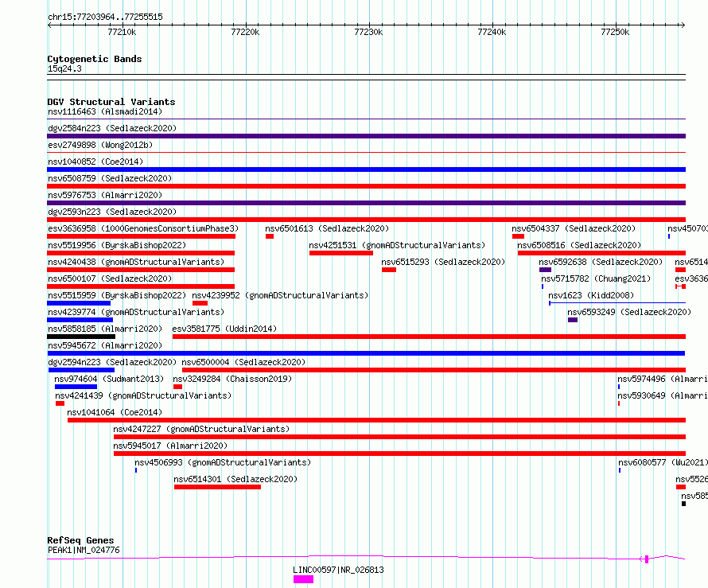
Task: Click the 77240k ruler position label
Action: (x=492, y=32)
